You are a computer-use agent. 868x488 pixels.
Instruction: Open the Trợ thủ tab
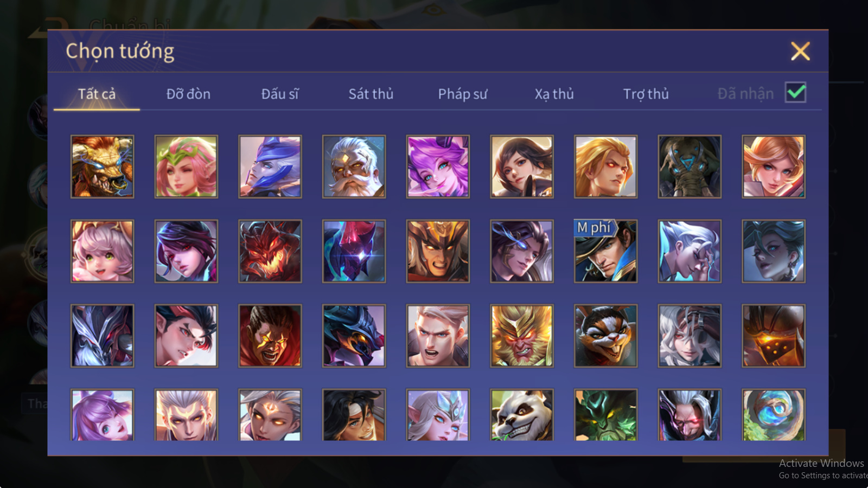click(x=646, y=94)
